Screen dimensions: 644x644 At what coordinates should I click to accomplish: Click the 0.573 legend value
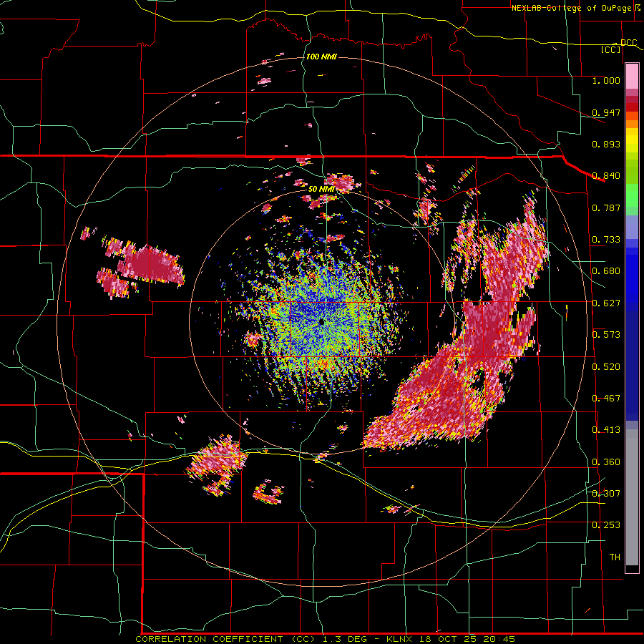tap(606, 335)
